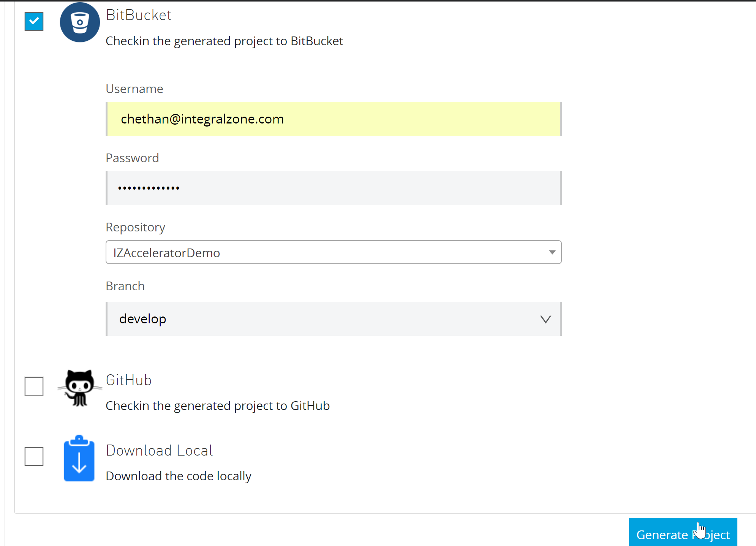Enable the GitHub checkin checkbox
The width and height of the screenshot is (756, 546).
(33, 386)
